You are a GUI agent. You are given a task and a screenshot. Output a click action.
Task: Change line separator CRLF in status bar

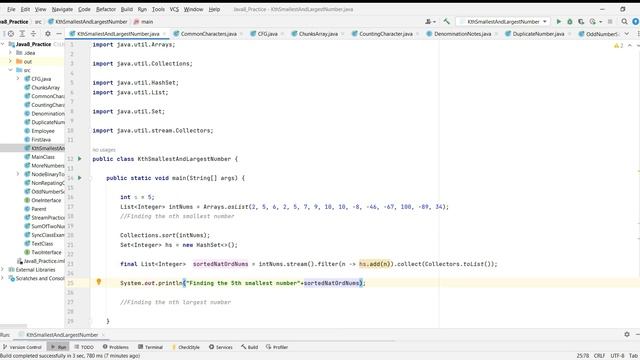click(x=599, y=356)
